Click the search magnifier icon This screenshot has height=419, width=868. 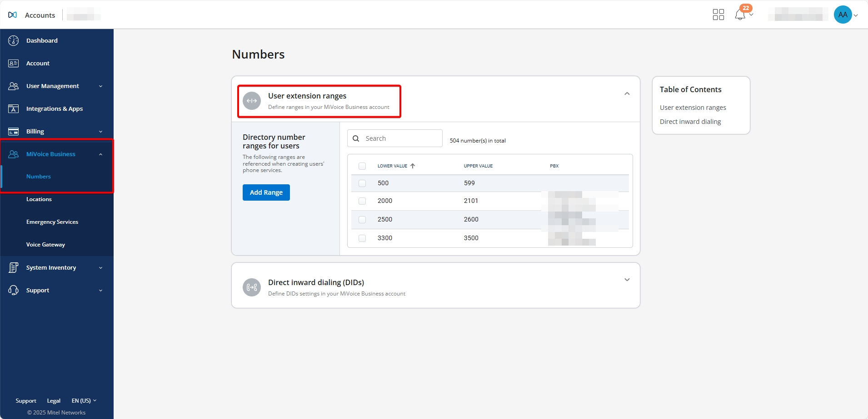coord(356,138)
